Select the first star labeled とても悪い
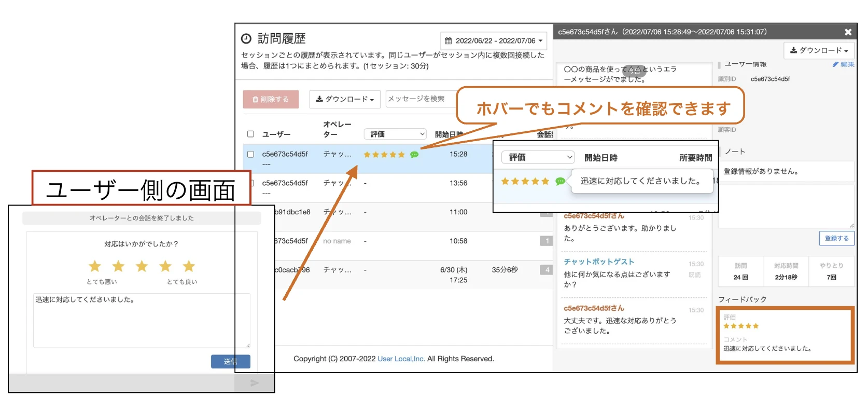This screenshot has width=868, height=411. pos(95,266)
